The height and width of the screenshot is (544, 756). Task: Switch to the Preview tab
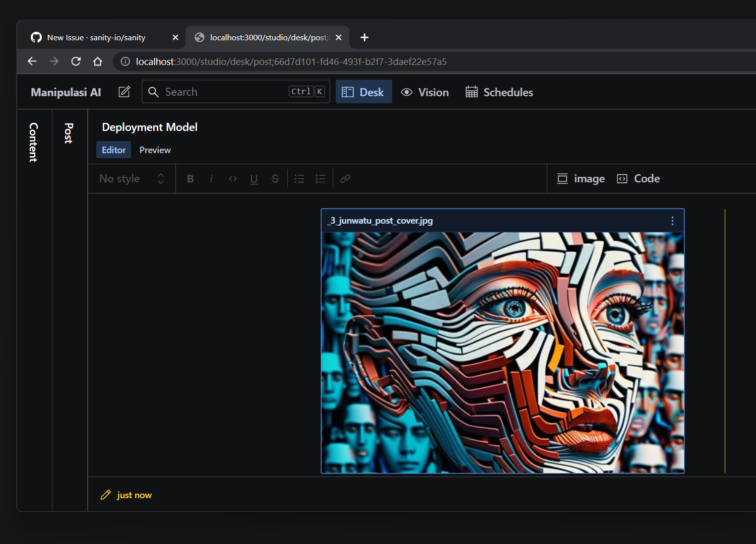pyautogui.click(x=155, y=150)
